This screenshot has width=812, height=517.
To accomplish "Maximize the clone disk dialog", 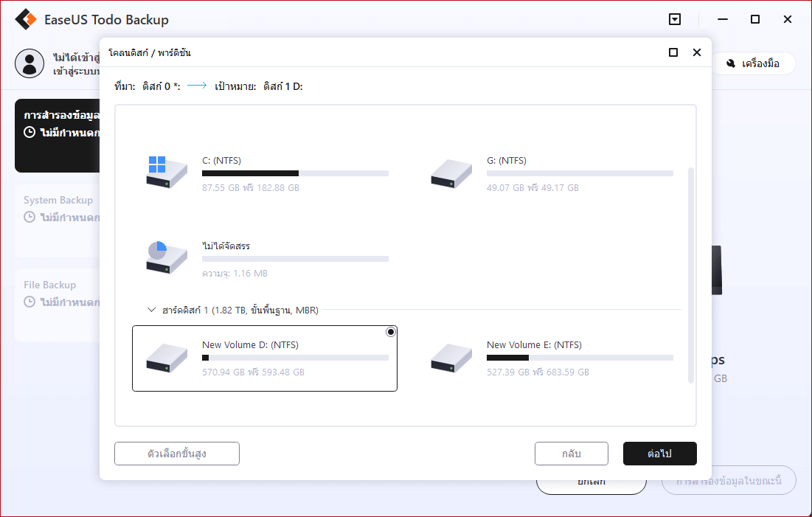I will click(x=673, y=52).
